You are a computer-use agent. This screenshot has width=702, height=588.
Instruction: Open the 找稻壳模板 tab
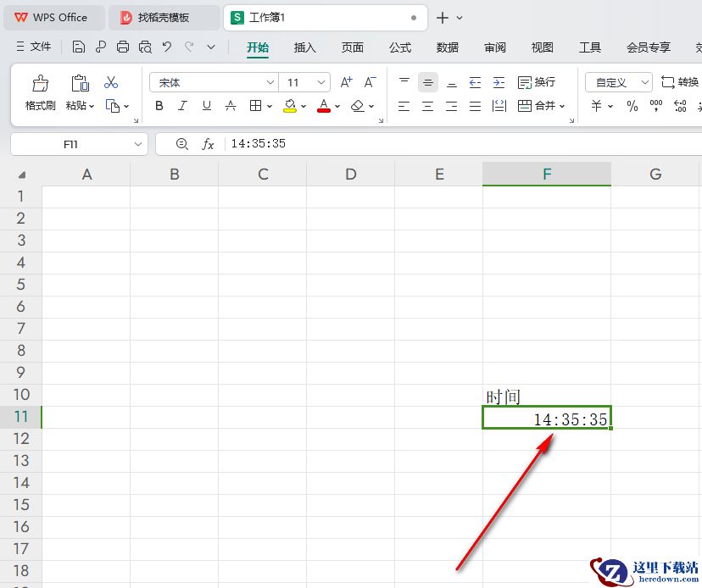point(164,18)
